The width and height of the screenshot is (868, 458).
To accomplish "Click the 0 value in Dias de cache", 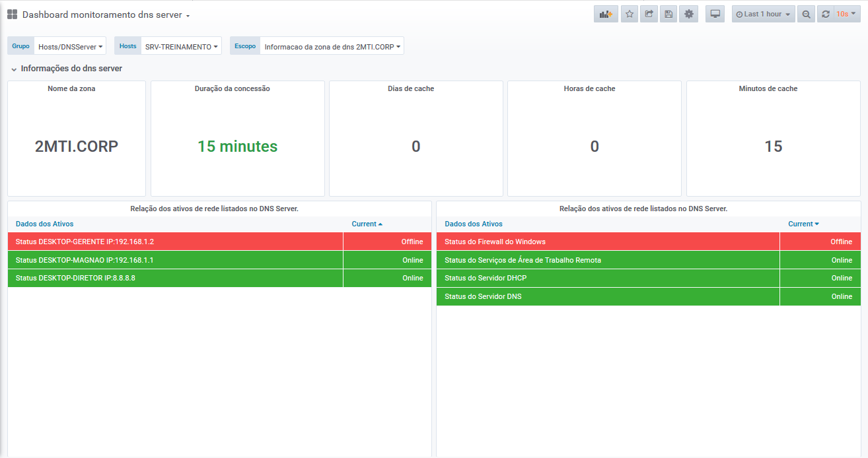I will pyautogui.click(x=416, y=147).
